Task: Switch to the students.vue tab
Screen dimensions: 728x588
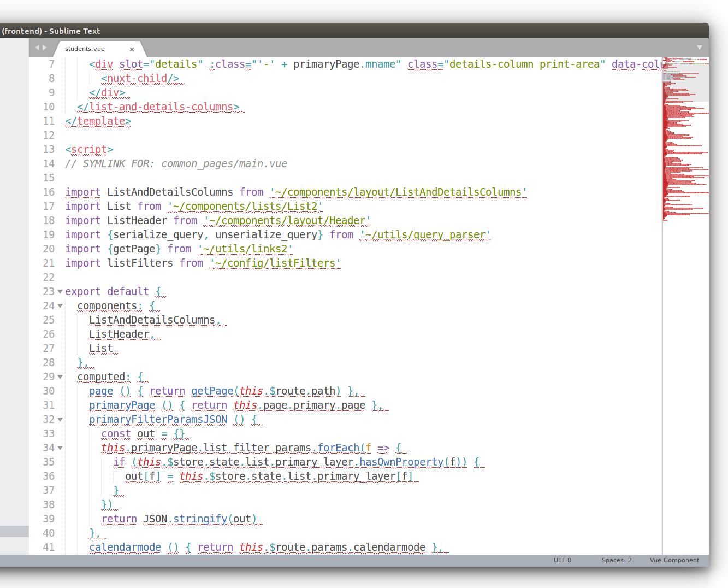Action: 85,49
